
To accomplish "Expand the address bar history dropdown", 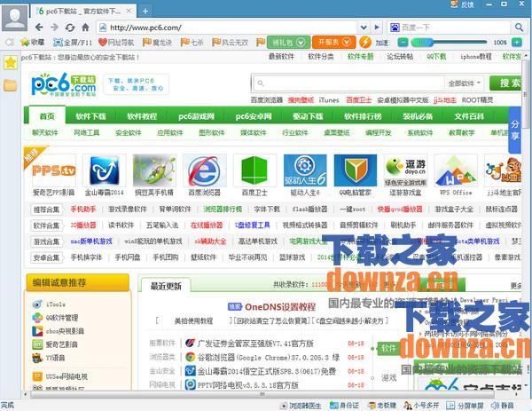I will pyautogui.click(x=364, y=28).
